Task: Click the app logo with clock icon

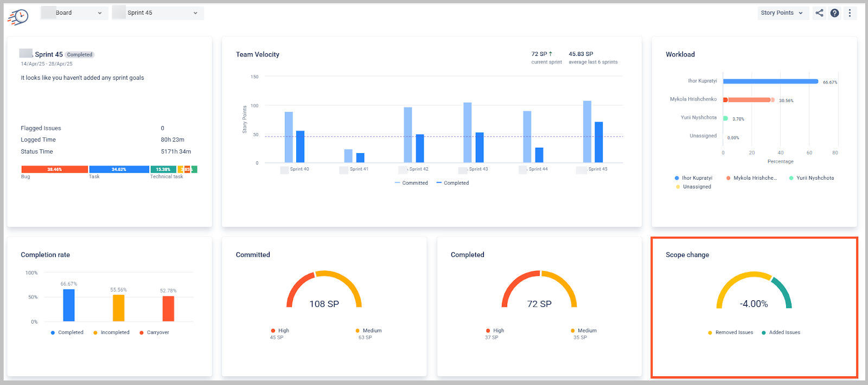Action: coord(18,16)
